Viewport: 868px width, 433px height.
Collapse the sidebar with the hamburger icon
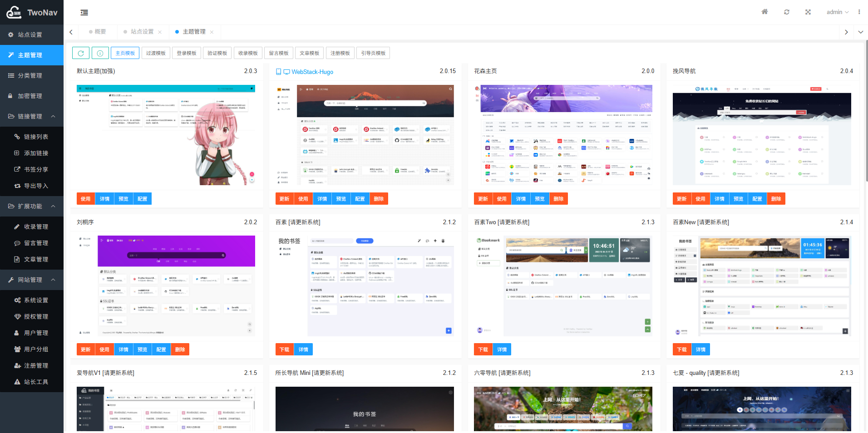[84, 13]
